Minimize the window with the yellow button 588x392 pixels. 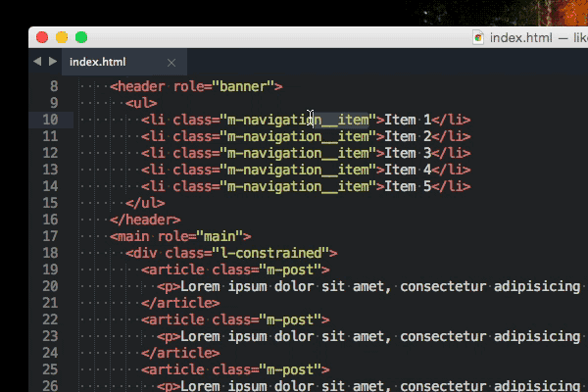(x=62, y=37)
